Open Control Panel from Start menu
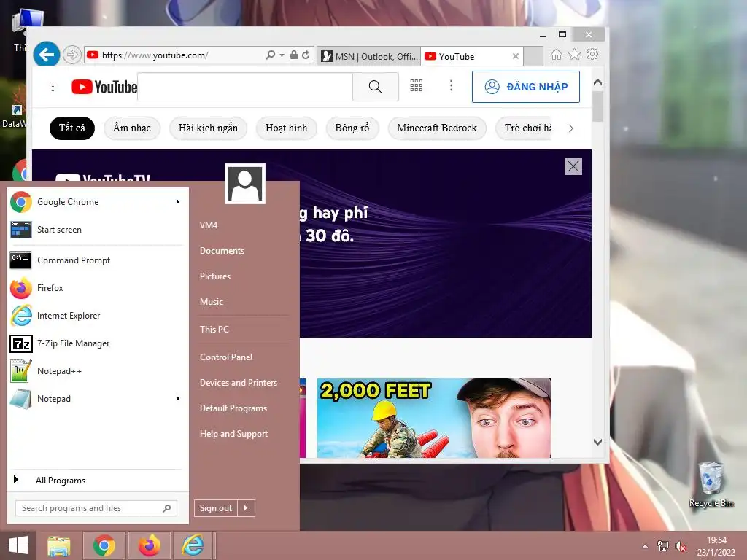 [226, 357]
